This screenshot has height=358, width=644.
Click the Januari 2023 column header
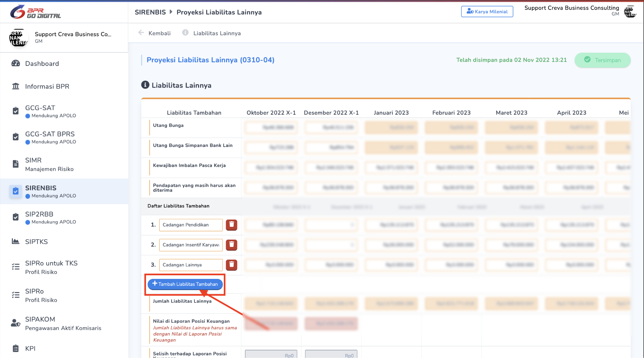point(391,113)
